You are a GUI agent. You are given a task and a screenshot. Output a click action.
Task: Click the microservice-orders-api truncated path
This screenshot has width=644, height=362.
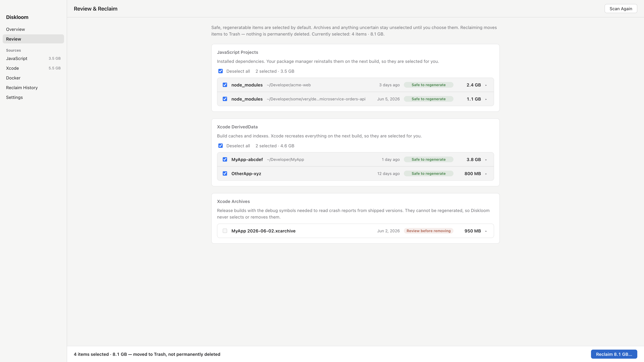(316, 99)
